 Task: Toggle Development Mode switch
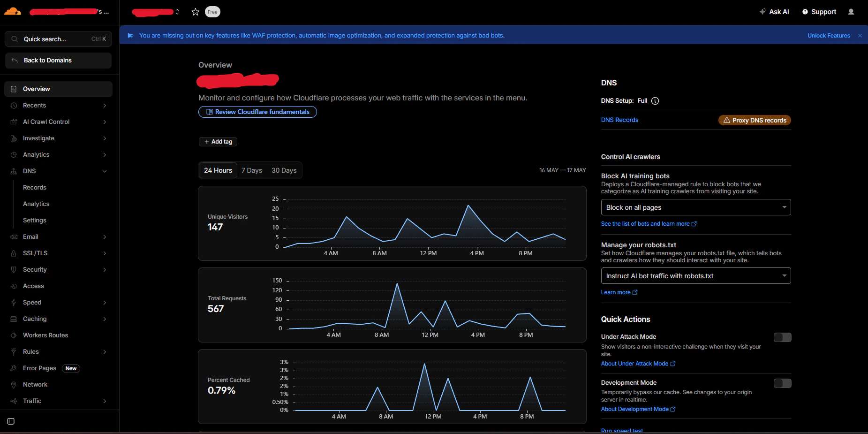(x=782, y=383)
